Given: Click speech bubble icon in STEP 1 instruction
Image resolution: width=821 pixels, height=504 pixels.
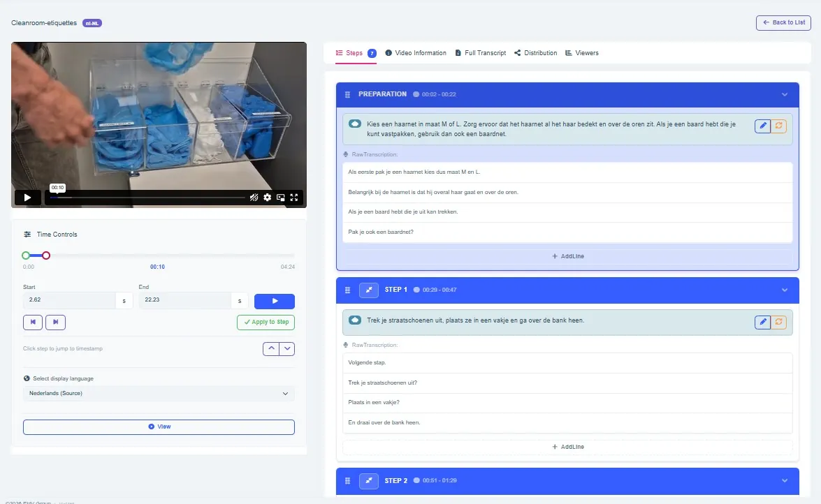Looking at the screenshot, I should [x=354, y=320].
